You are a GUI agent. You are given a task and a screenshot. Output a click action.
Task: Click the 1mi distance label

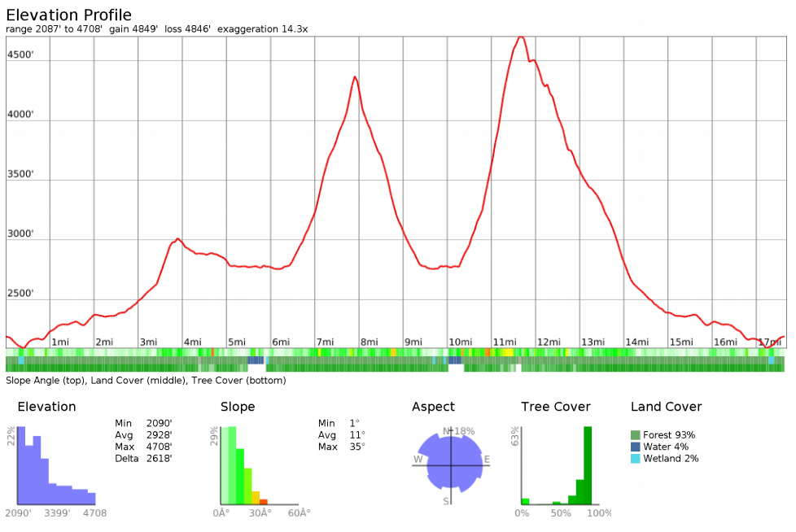pos(60,342)
